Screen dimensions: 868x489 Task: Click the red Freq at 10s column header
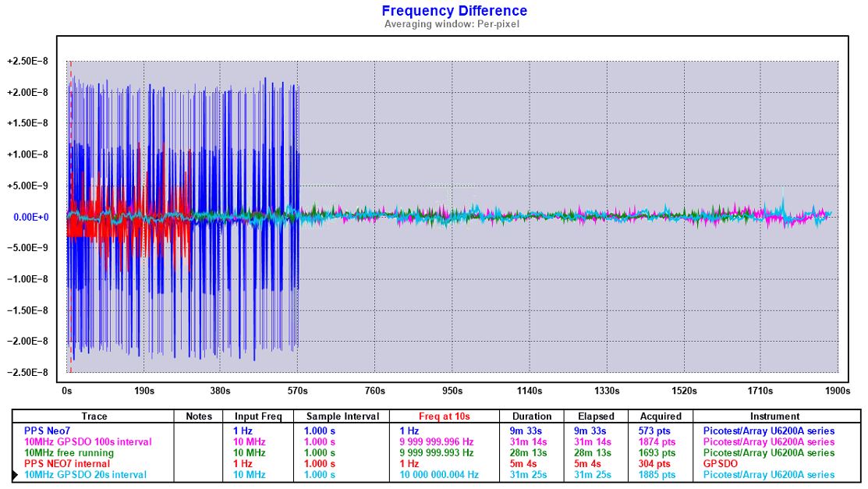coord(444,416)
